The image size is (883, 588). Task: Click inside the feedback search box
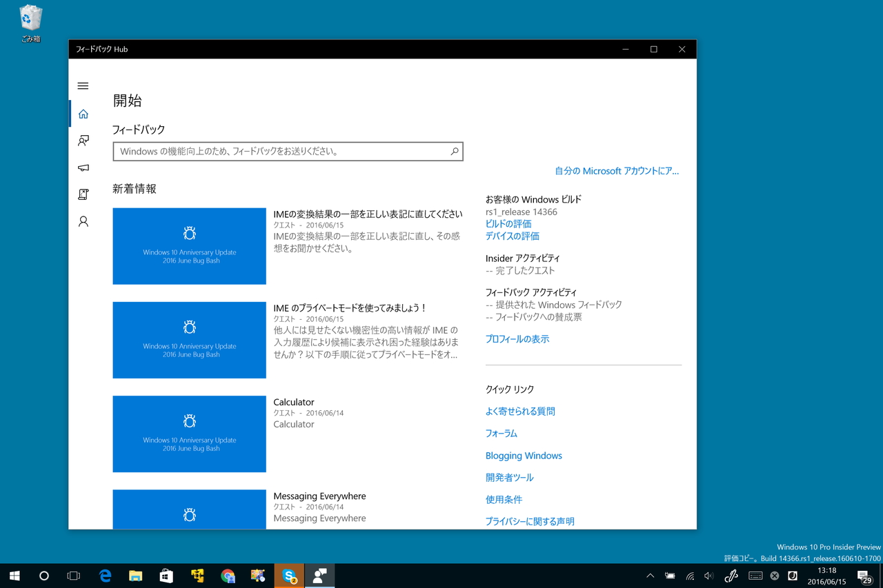coord(276,151)
